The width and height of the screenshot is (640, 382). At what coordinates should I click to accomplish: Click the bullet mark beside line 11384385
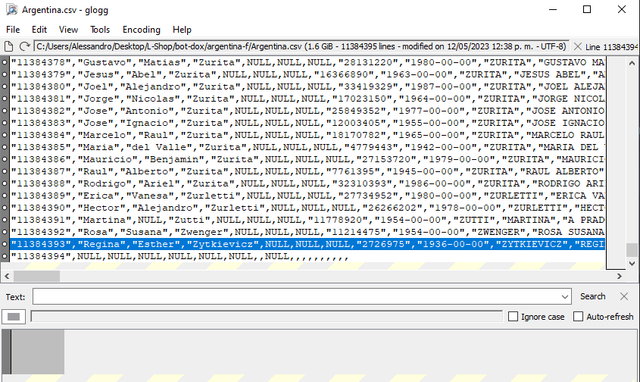4,147
